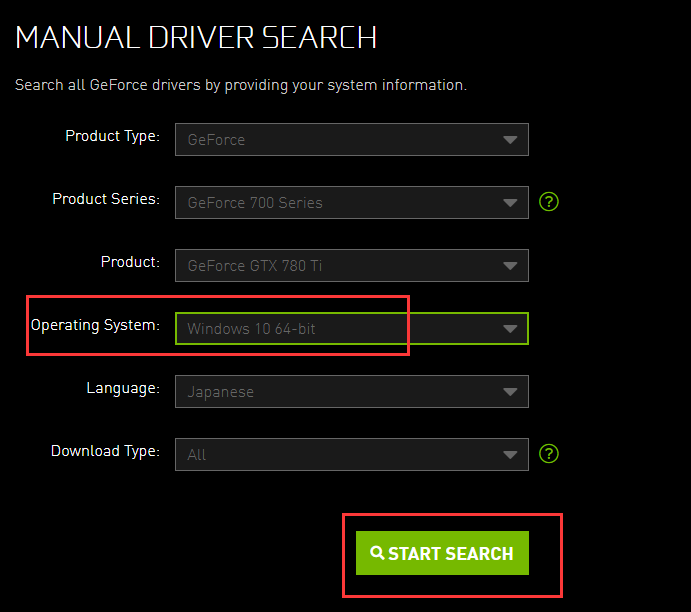Open the GeForce GTX 780 Ti product dropdown
This screenshot has height=612, width=691.
tap(352, 266)
